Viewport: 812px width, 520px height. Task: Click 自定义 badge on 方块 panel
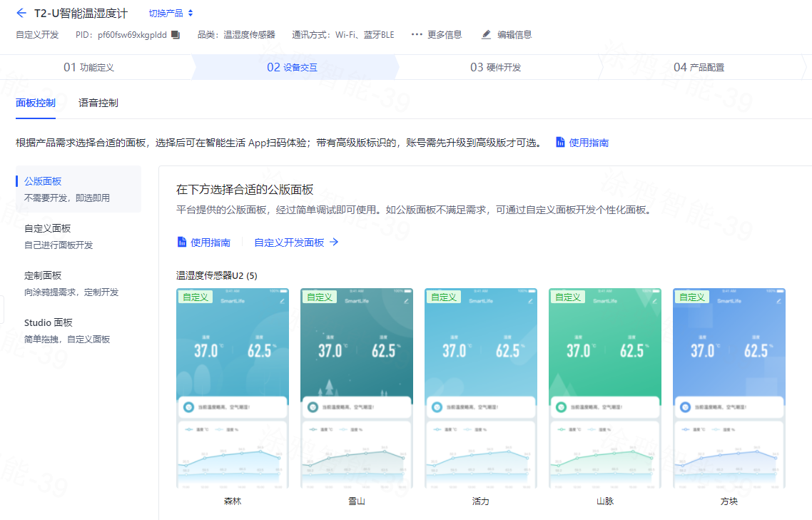692,297
